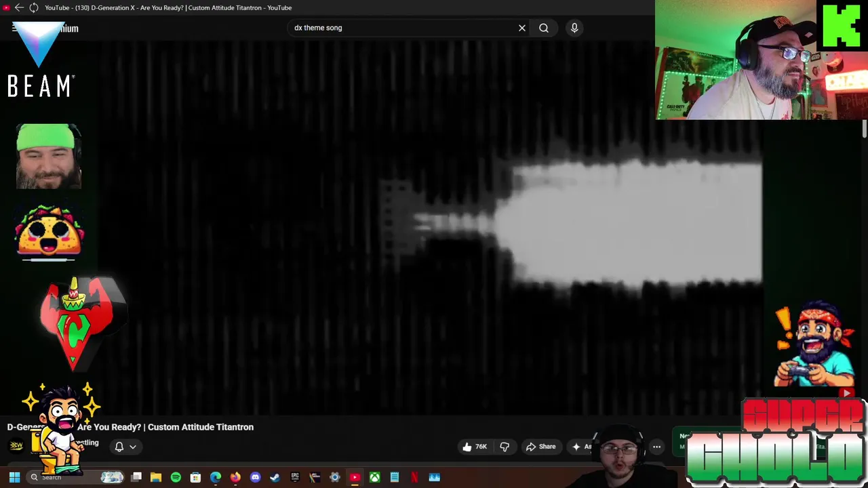Switch to Firefox on the taskbar
This screenshot has width=868, height=488.
click(235, 477)
